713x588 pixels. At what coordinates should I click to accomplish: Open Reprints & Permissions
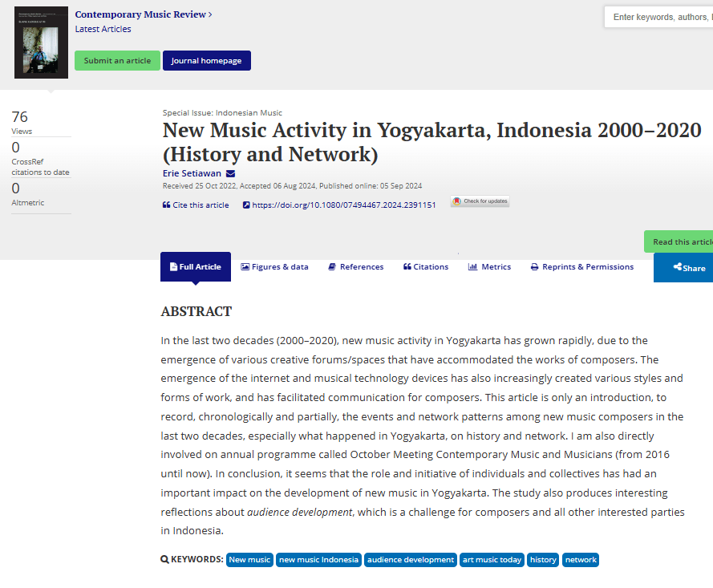(581, 267)
